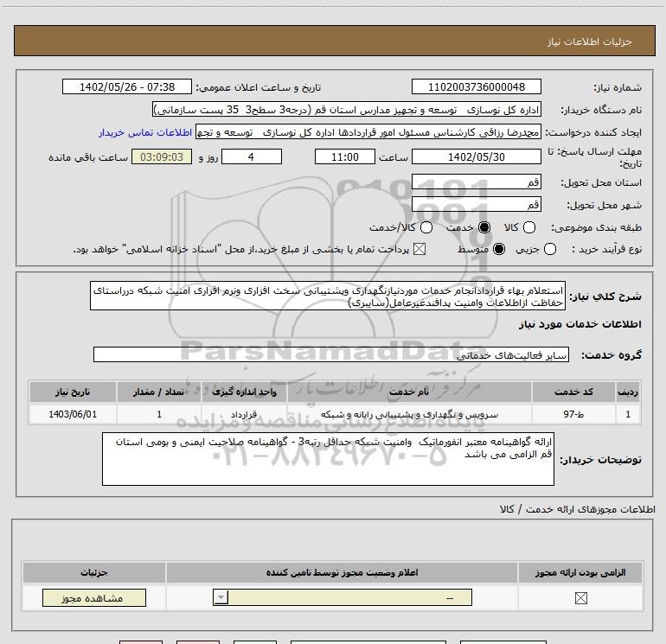
Task: Click the general need description text box
Action: pos(328,296)
